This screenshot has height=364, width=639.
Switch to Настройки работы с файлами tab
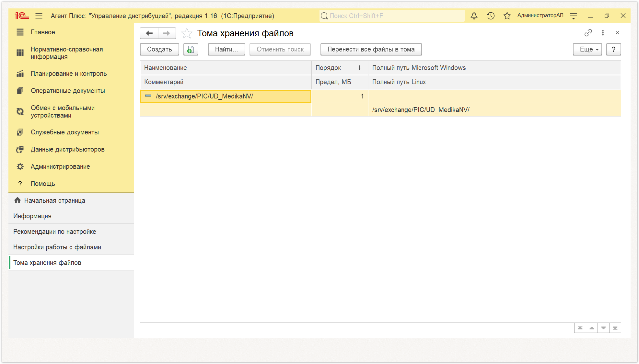[x=71, y=247]
